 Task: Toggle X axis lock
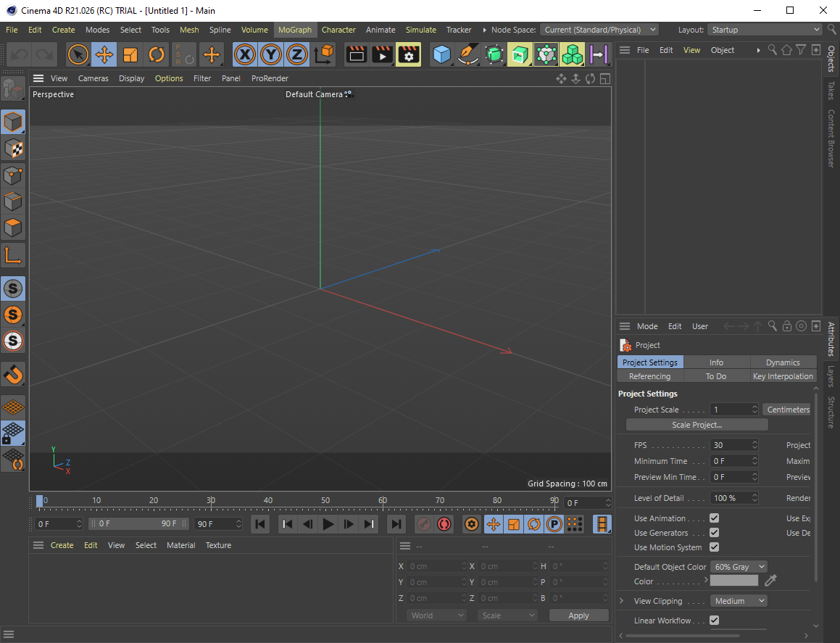pyautogui.click(x=245, y=54)
